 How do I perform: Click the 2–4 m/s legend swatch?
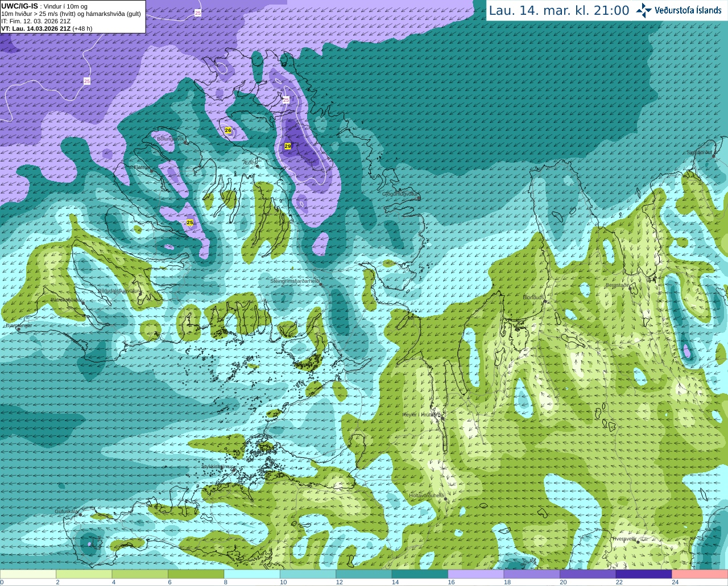point(84,573)
